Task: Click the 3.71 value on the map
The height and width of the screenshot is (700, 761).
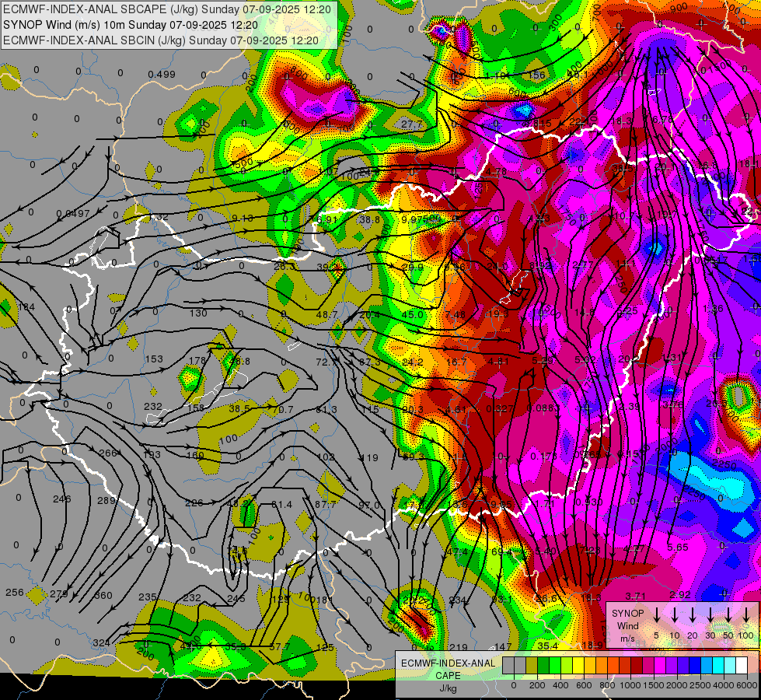Action: click(x=635, y=596)
